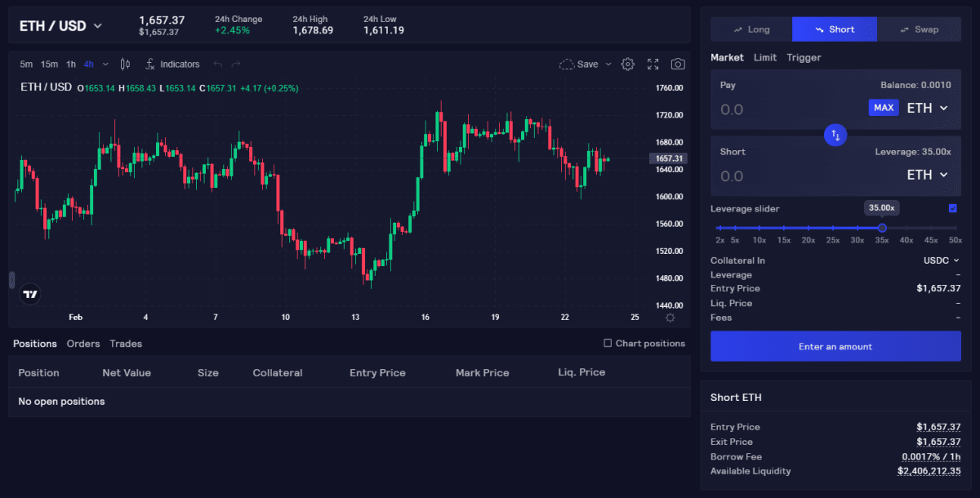Select the 15m timeframe
Viewport: 980px width, 498px height.
(x=50, y=64)
